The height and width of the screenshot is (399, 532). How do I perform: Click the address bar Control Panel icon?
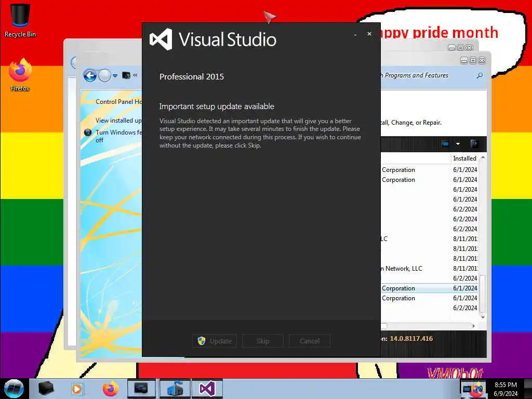tap(126, 75)
